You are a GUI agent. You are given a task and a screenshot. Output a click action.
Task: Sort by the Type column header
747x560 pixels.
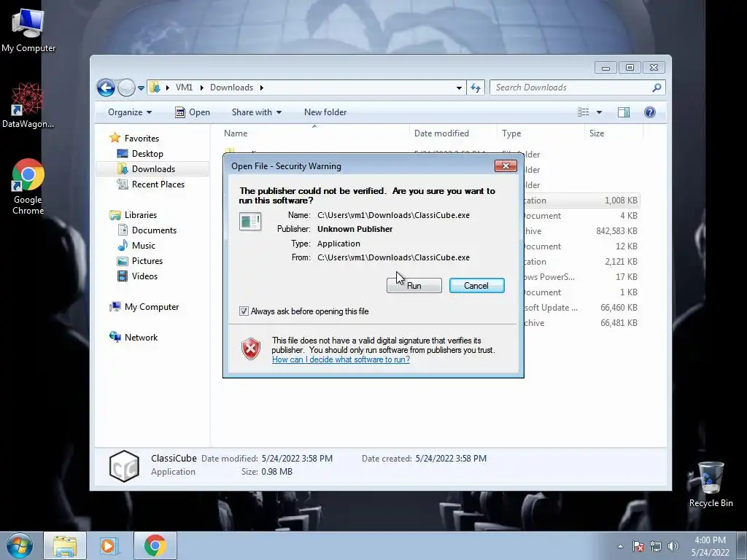click(541, 133)
